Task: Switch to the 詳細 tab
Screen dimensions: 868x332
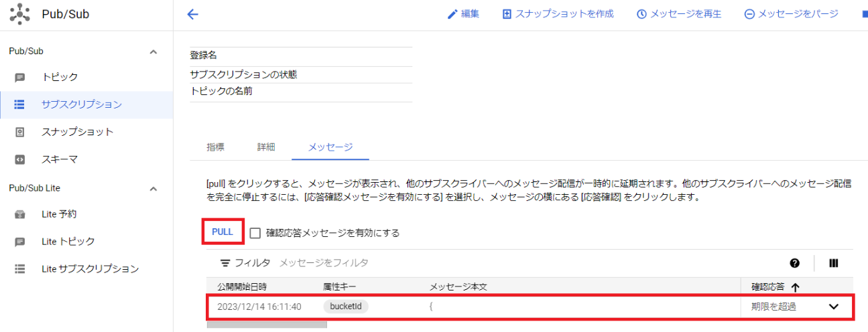Action: [266, 147]
